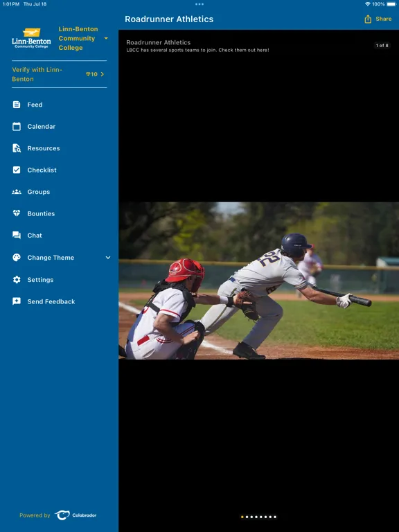Tap the three-dot multitasking indicator
This screenshot has width=399, height=532.
[x=199, y=4]
